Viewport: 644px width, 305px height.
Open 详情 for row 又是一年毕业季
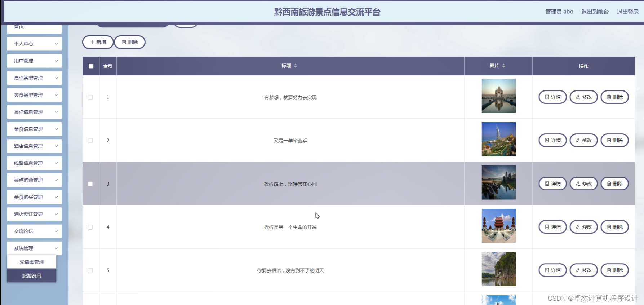pos(552,140)
